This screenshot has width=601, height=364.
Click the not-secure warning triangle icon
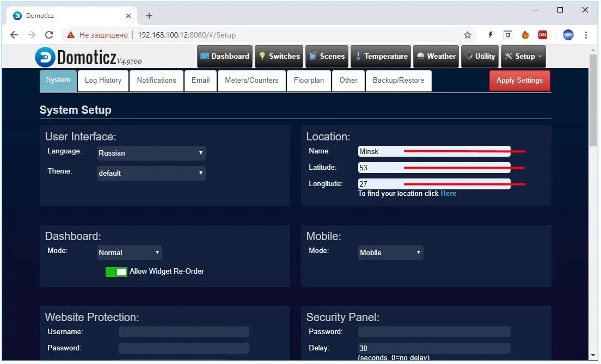[71, 35]
